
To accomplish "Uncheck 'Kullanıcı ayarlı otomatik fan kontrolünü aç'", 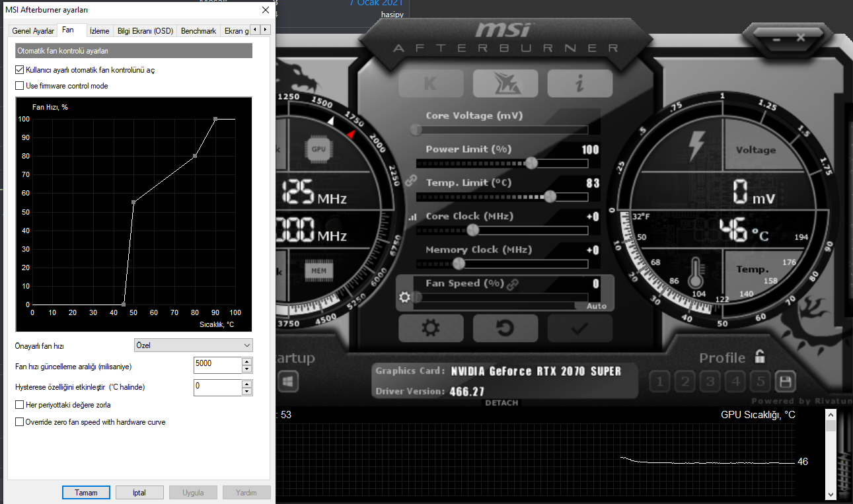I will 19,69.
